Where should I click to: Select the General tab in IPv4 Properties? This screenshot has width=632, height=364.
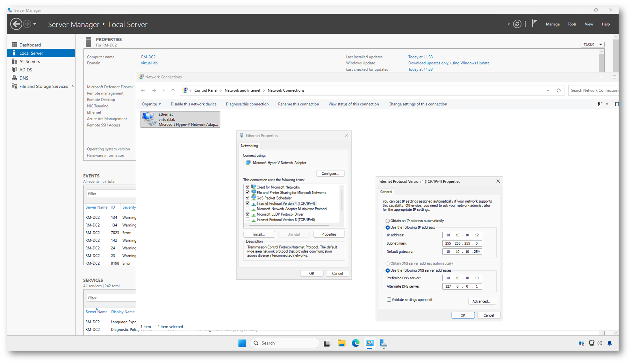click(386, 192)
